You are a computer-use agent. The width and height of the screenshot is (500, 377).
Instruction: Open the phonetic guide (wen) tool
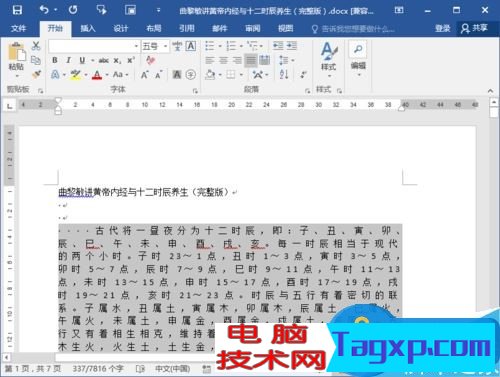pos(177,46)
